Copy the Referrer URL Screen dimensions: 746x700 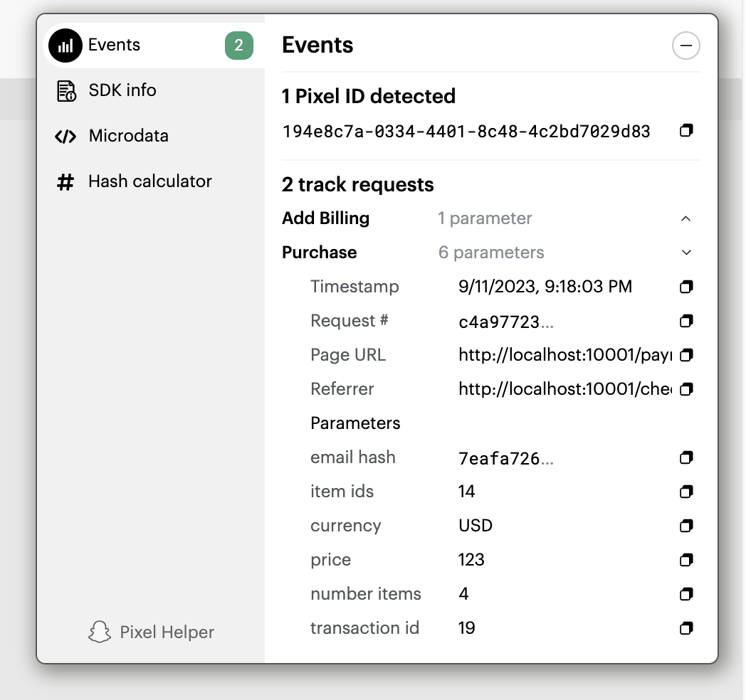click(686, 389)
